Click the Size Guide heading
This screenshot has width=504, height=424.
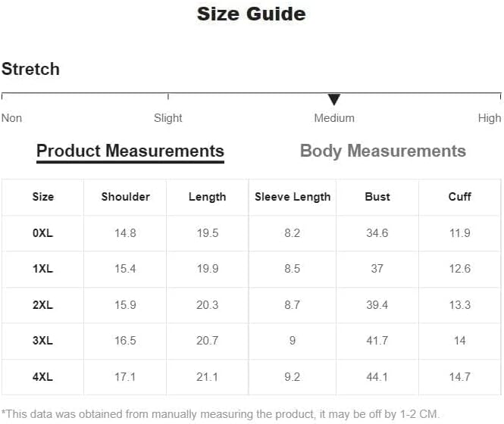coord(252,14)
